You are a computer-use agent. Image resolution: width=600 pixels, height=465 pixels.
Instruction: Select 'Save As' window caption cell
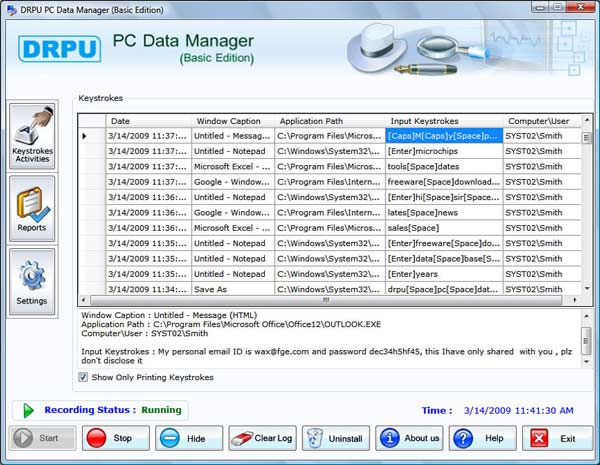tap(233, 289)
